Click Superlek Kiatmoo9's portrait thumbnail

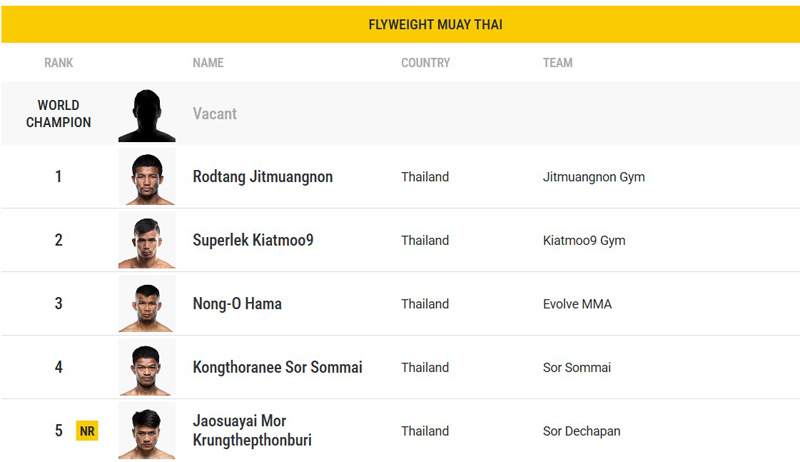pos(147,240)
